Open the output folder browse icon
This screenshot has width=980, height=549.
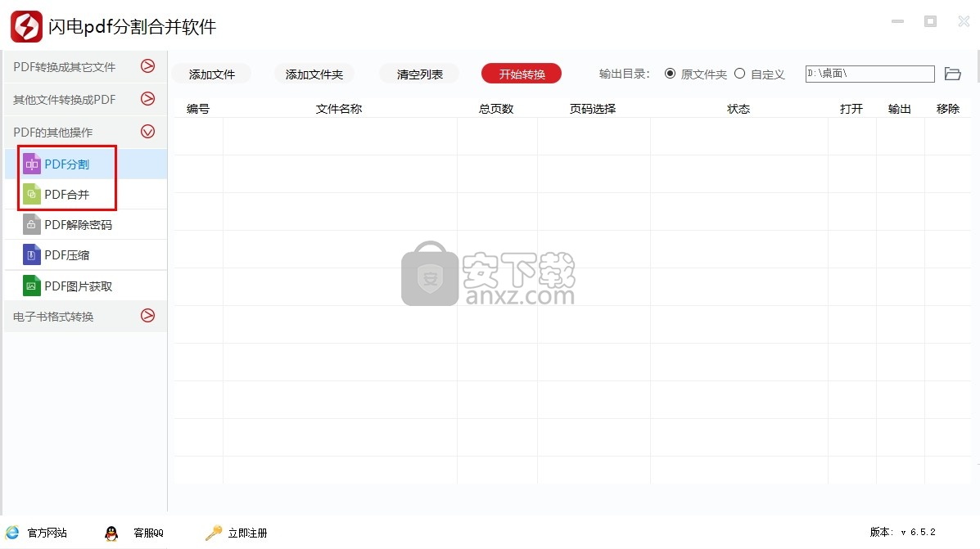point(952,74)
